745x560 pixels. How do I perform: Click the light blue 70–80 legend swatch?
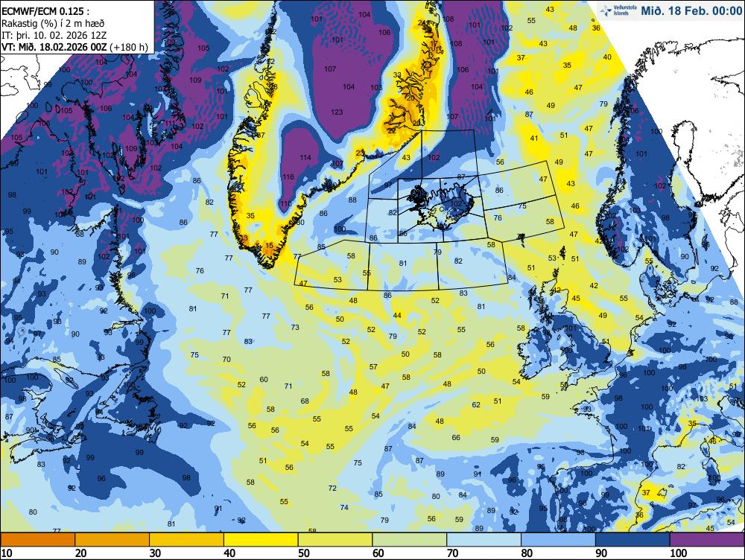[x=484, y=540]
